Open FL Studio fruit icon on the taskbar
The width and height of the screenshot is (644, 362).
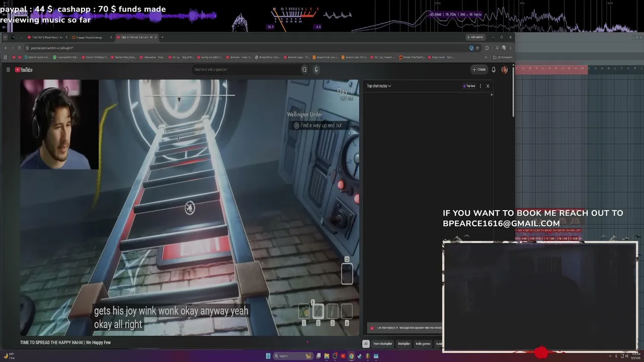[x=368, y=356]
